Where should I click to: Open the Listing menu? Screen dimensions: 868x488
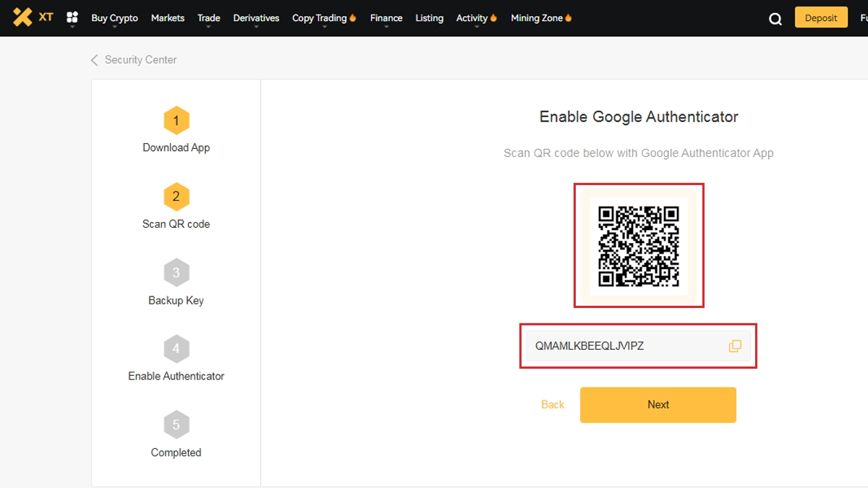(x=430, y=18)
